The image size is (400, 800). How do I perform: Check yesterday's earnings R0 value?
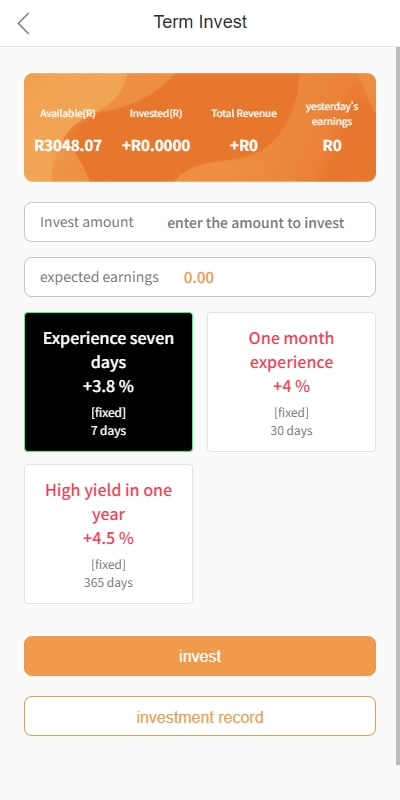[x=332, y=146]
